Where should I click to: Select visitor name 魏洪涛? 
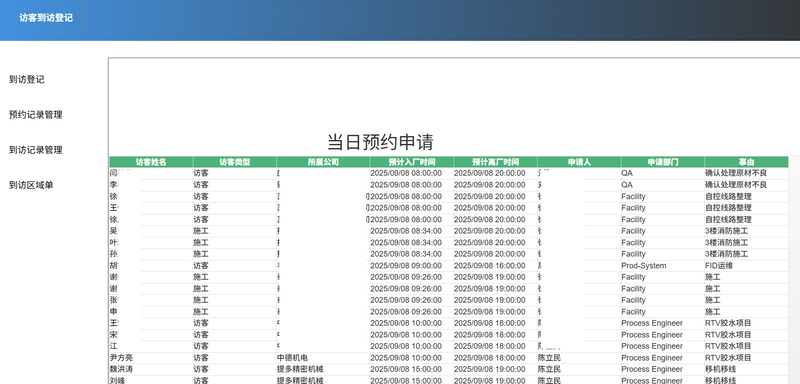click(x=121, y=369)
